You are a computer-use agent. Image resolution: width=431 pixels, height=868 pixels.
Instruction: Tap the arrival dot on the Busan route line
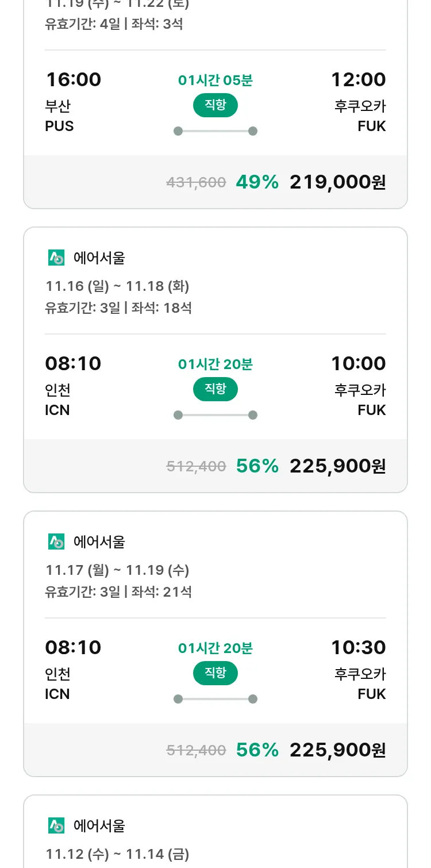point(252,131)
